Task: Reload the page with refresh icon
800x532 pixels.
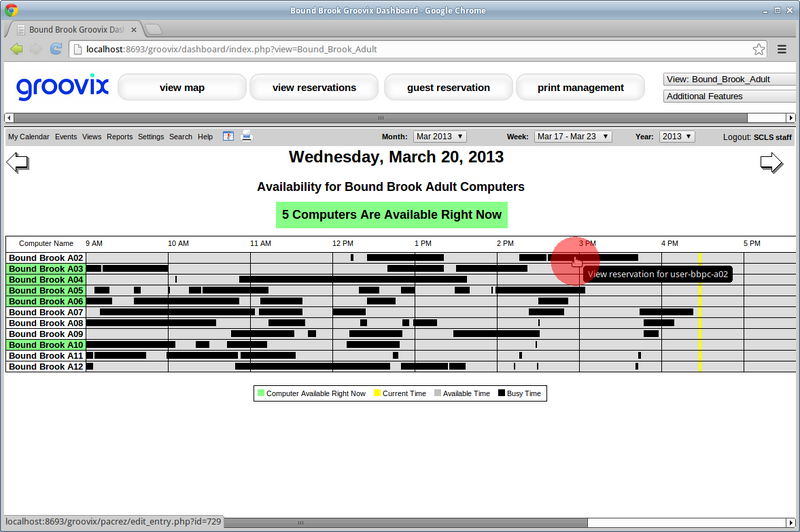Action: [56, 49]
